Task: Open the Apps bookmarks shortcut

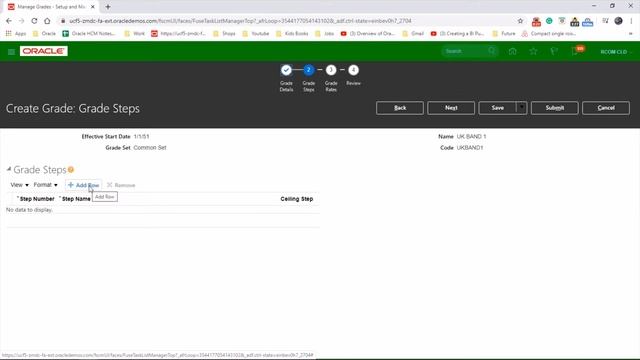Action: pos(16,33)
